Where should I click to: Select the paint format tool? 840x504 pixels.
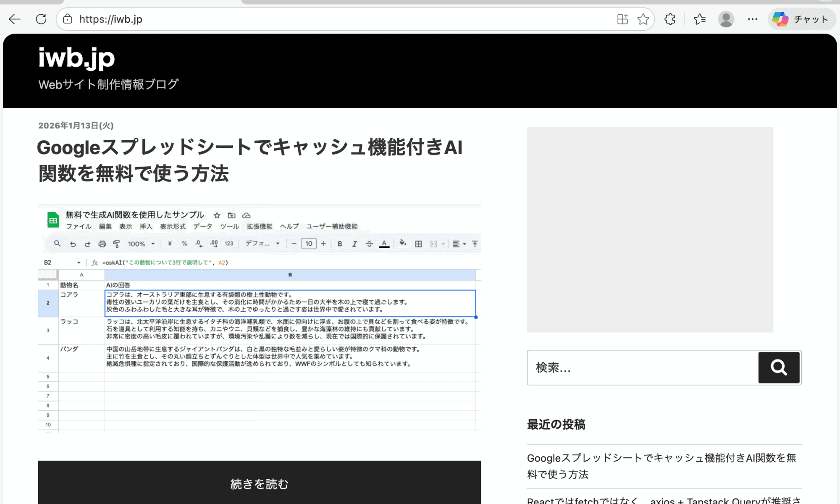pos(116,244)
